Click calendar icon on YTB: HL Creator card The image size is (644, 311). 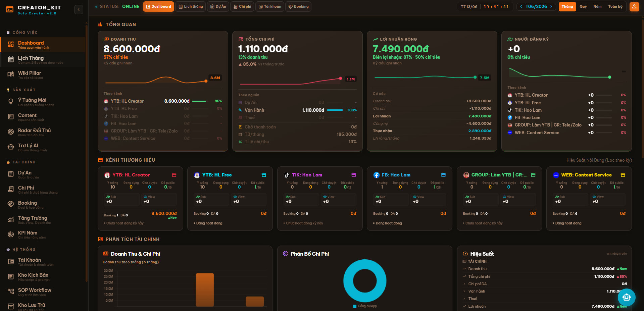point(174,175)
